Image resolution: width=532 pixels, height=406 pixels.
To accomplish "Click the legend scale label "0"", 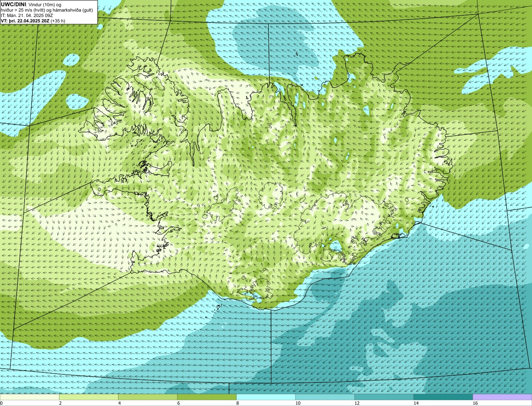I will click(x=2, y=403).
